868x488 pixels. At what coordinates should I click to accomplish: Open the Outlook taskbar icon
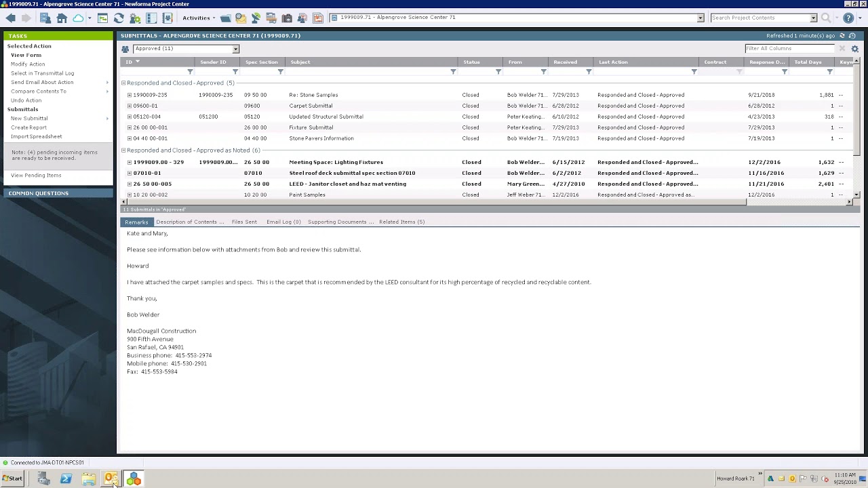(x=111, y=479)
